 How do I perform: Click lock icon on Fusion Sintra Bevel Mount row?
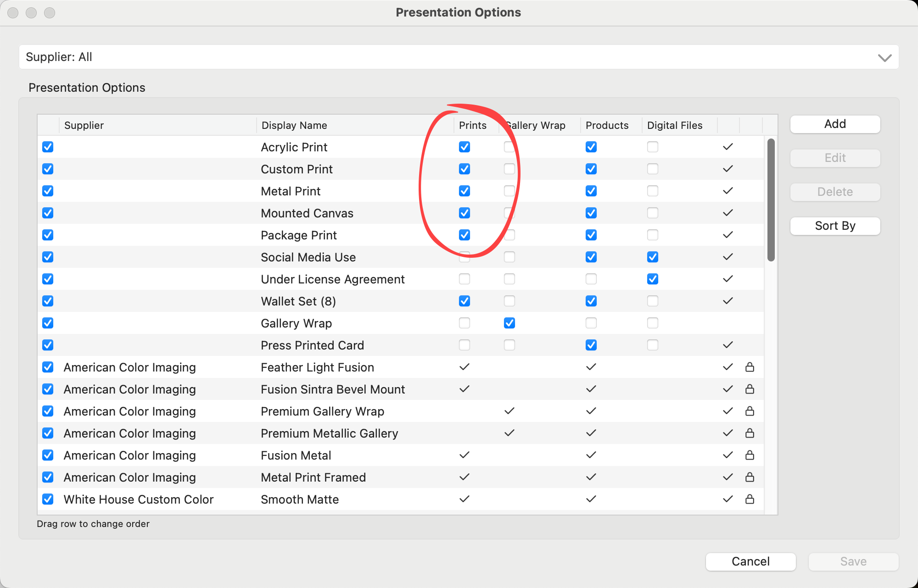tap(750, 389)
